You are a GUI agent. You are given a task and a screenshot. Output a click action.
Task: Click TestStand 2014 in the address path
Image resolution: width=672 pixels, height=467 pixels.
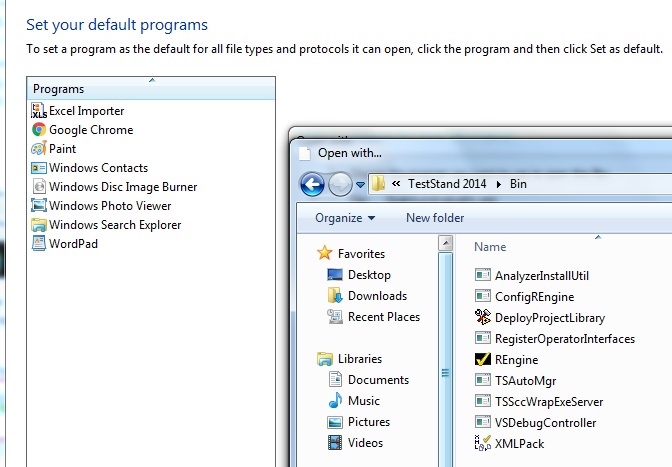pyautogui.click(x=447, y=184)
